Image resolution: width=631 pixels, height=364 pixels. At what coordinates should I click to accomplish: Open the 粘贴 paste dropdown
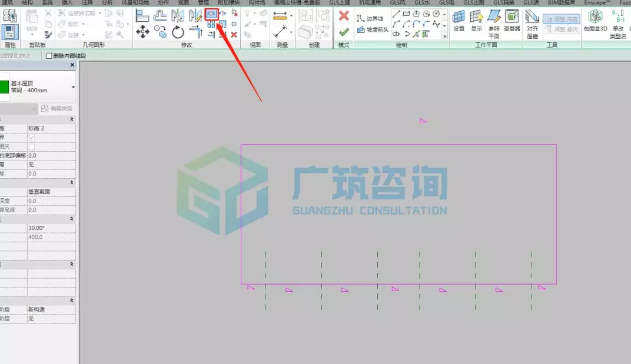pos(32,35)
